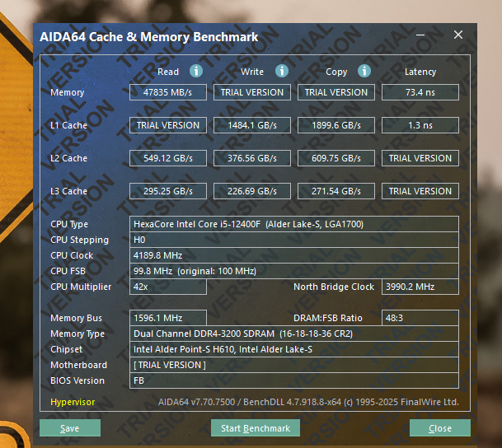Click the CPU Type value HexaCore Intel Core i5-12400F

pyautogui.click(x=294, y=224)
